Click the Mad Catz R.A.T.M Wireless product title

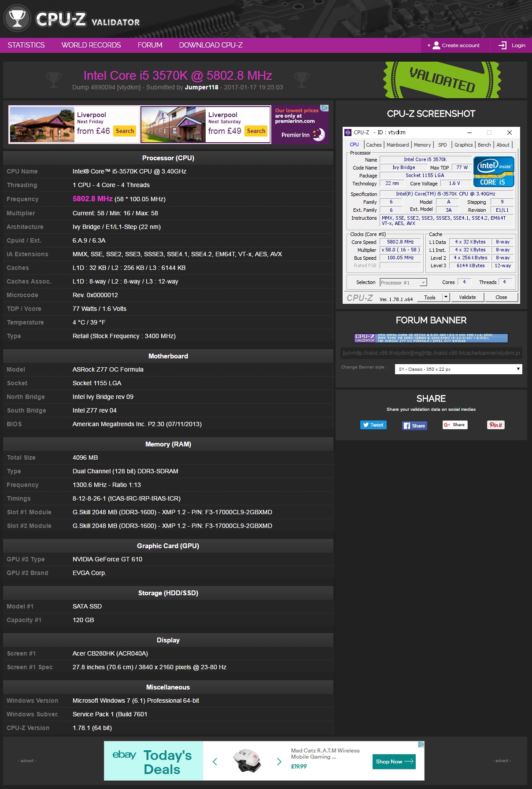click(x=325, y=753)
